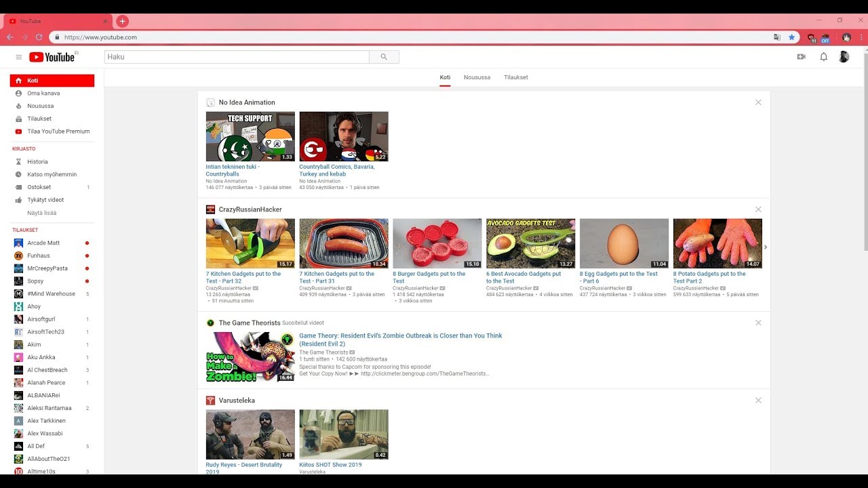Switch to the Nousussa top tab
The width and height of the screenshot is (868, 488).
click(477, 77)
